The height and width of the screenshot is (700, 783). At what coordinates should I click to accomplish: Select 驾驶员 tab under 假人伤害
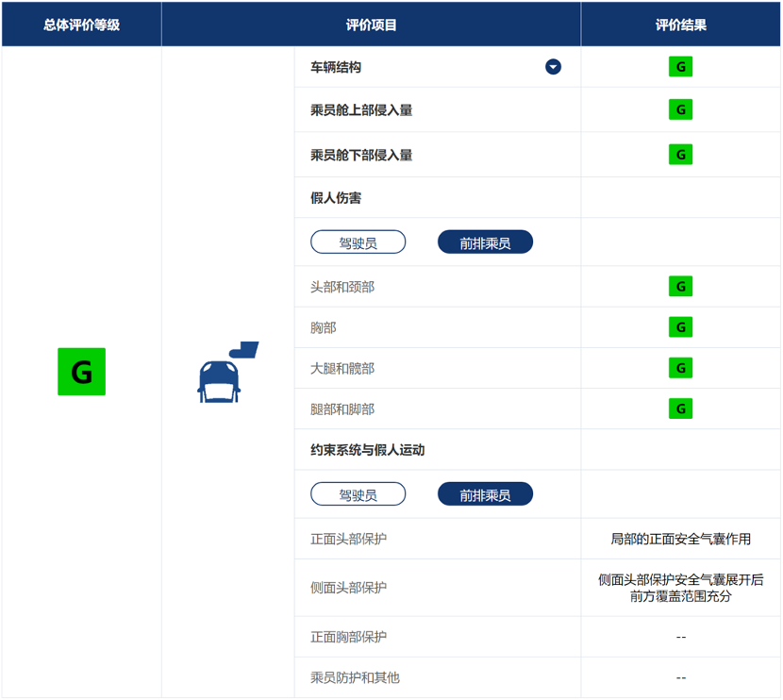pos(358,242)
